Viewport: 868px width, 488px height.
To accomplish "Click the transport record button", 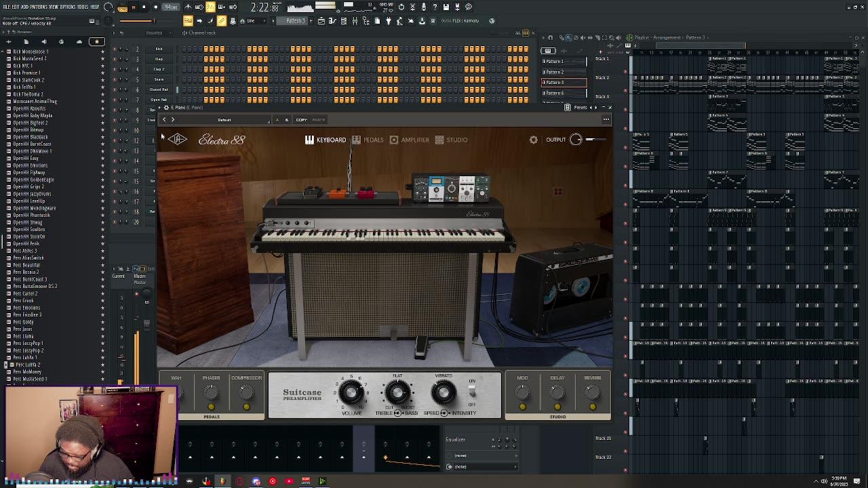I will click(155, 7).
